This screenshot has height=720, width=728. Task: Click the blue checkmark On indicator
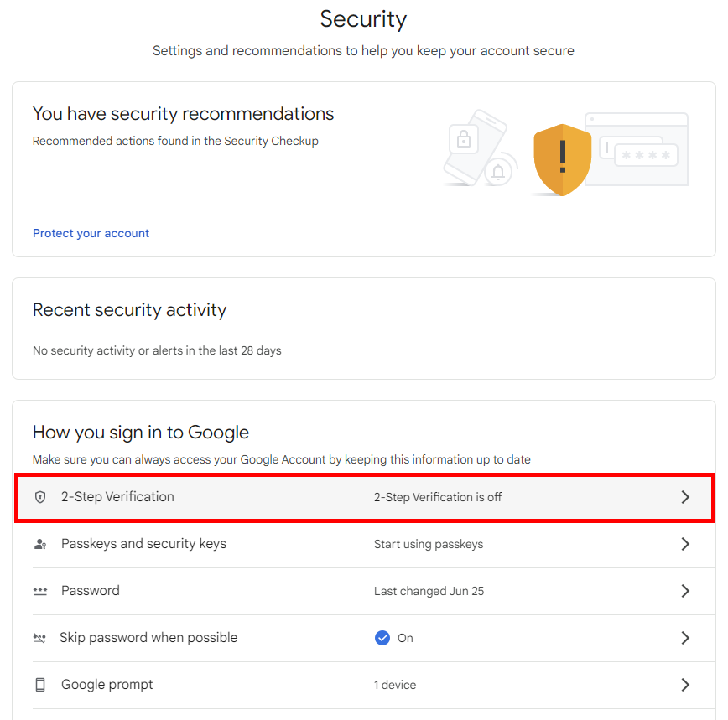(x=382, y=638)
